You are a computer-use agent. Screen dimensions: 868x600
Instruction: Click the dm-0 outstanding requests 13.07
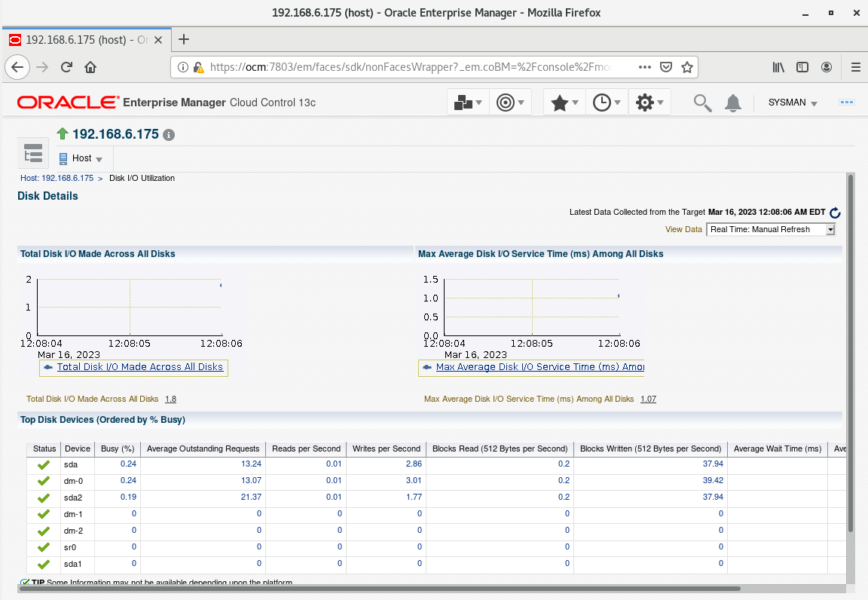[252, 480]
